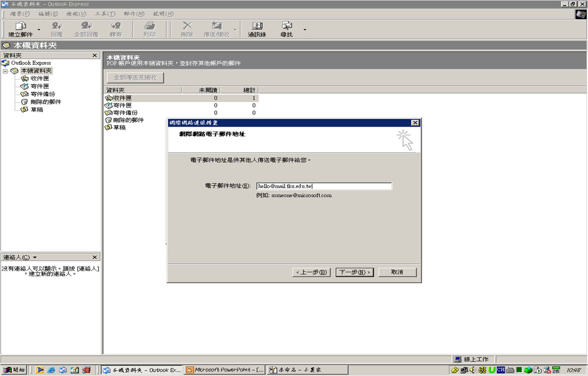The width and height of the screenshot is (588, 376).
Task: Select 本機資料夾 in the folder tree
Action: 36,71
